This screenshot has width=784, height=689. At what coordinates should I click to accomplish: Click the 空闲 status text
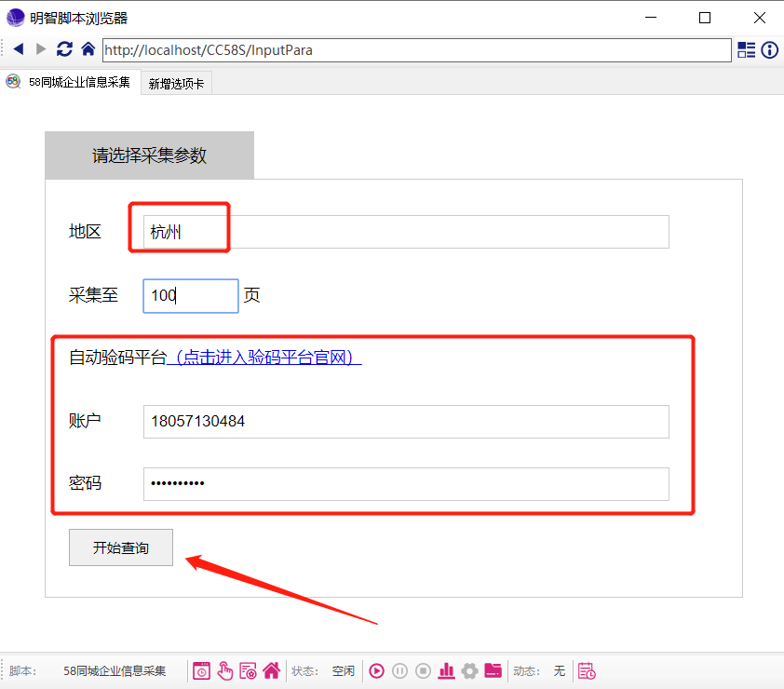(344, 671)
